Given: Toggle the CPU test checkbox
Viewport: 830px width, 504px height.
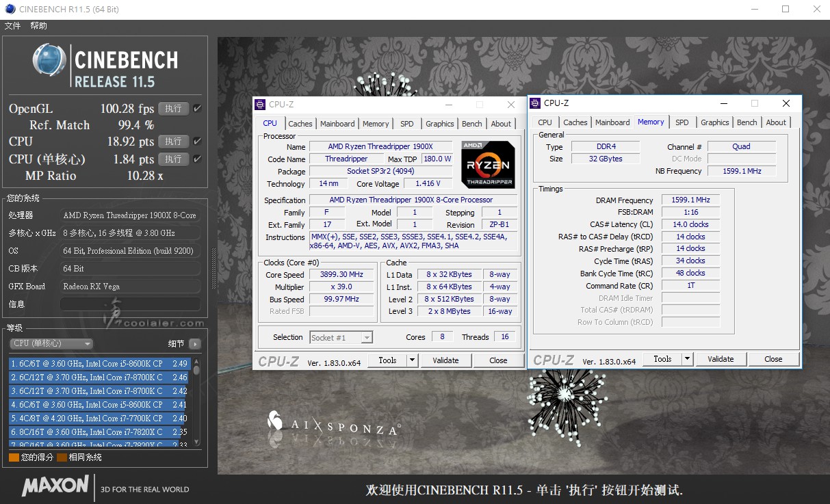Looking at the screenshot, I should [x=197, y=142].
